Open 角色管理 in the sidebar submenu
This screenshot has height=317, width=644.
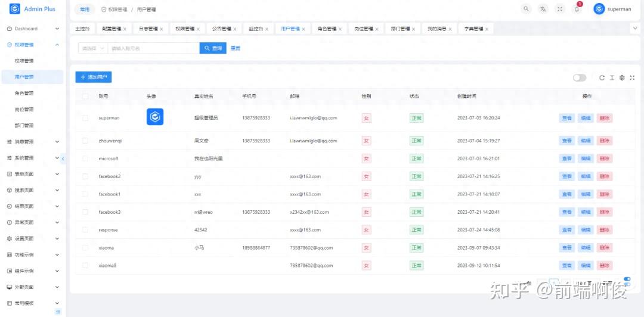coord(24,93)
